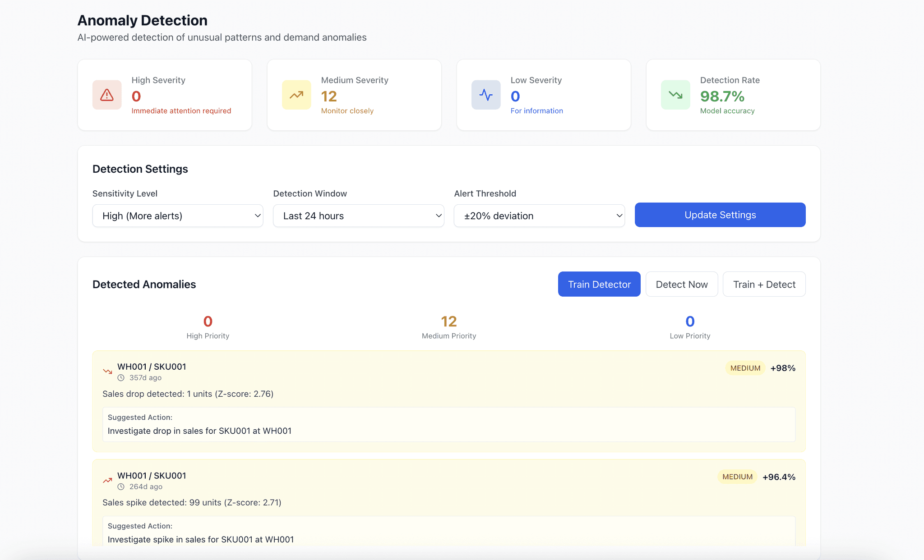
Task: Click the sales drop arrow icon on first anomaly
Action: pos(107,372)
